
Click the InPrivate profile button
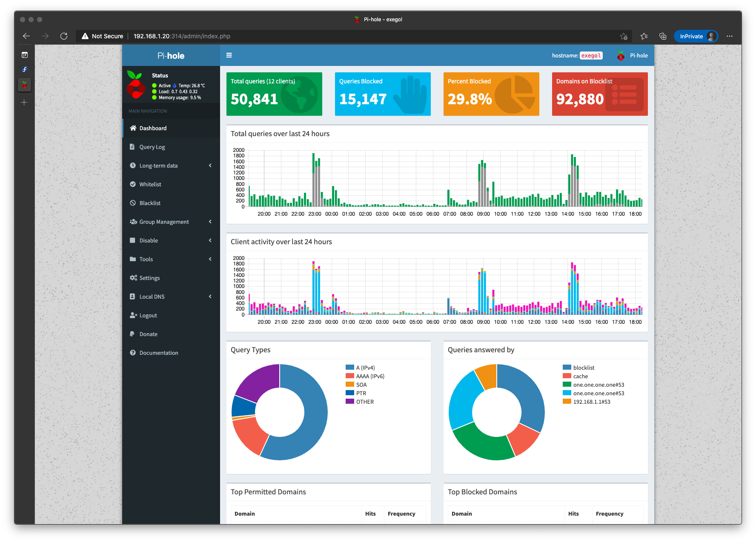[x=696, y=36]
